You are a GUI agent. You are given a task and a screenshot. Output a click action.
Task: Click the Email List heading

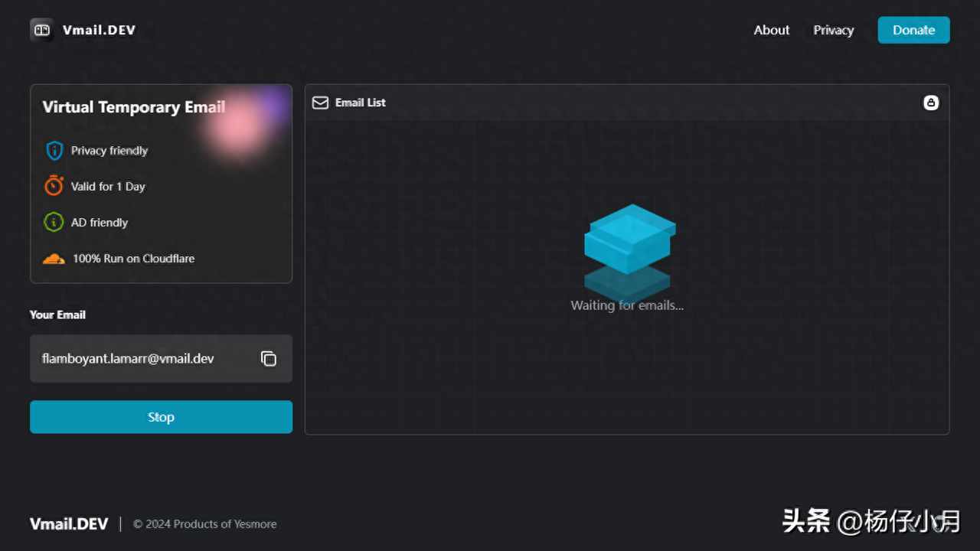360,103
